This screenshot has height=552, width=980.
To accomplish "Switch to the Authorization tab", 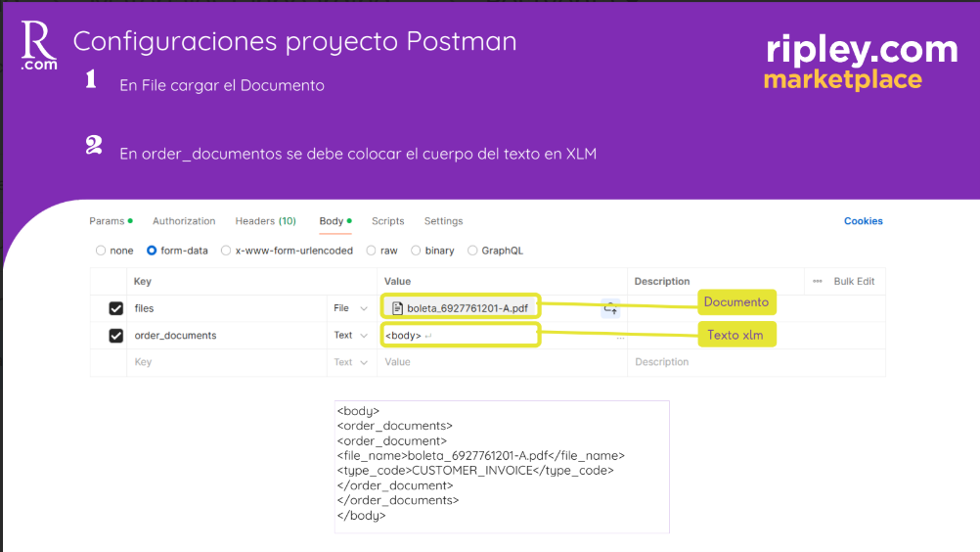I will [x=184, y=220].
